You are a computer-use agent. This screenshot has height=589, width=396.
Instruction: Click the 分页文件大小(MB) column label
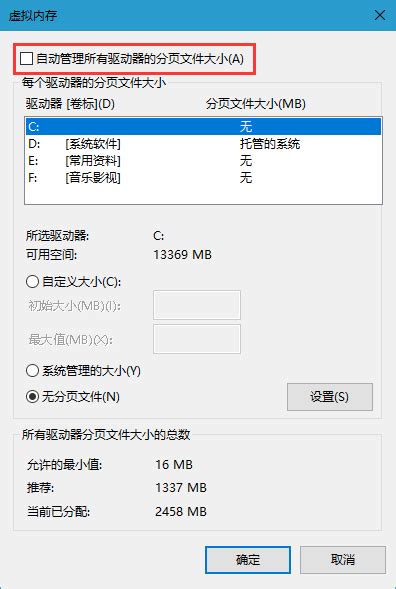[x=255, y=104]
